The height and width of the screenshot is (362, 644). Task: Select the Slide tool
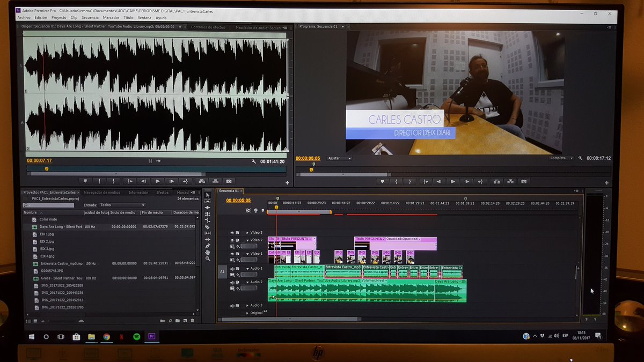click(208, 240)
